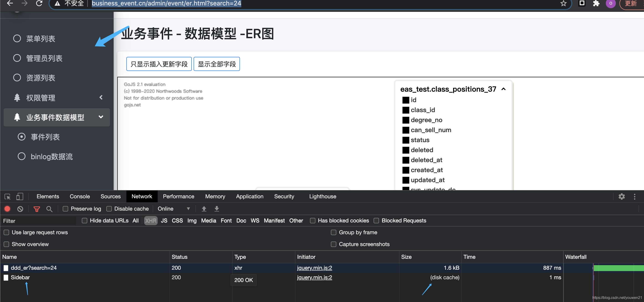The height and width of the screenshot is (302, 644).
Task: Toggle 只显示插入更新字段 button
Action: 159,64
